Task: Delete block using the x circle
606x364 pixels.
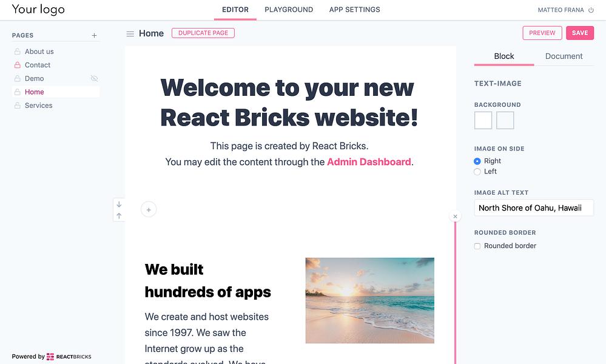Action: coord(456,217)
